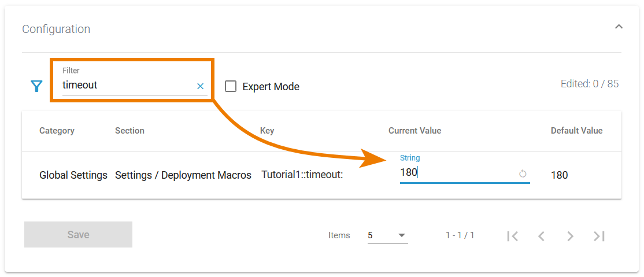
Task: Sort by the Section column header
Action: pos(129,131)
